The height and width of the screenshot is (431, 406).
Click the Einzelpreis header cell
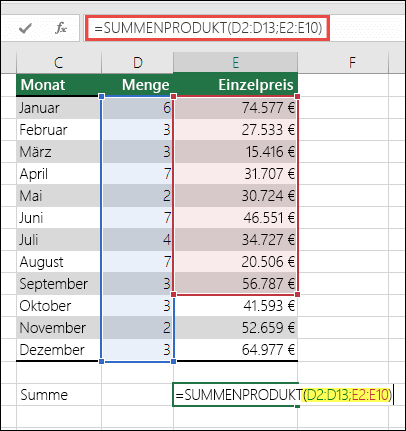(x=235, y=85)
